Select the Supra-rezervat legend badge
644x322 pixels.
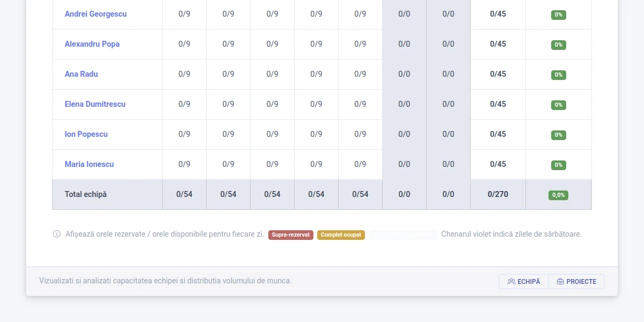(290, 235)
